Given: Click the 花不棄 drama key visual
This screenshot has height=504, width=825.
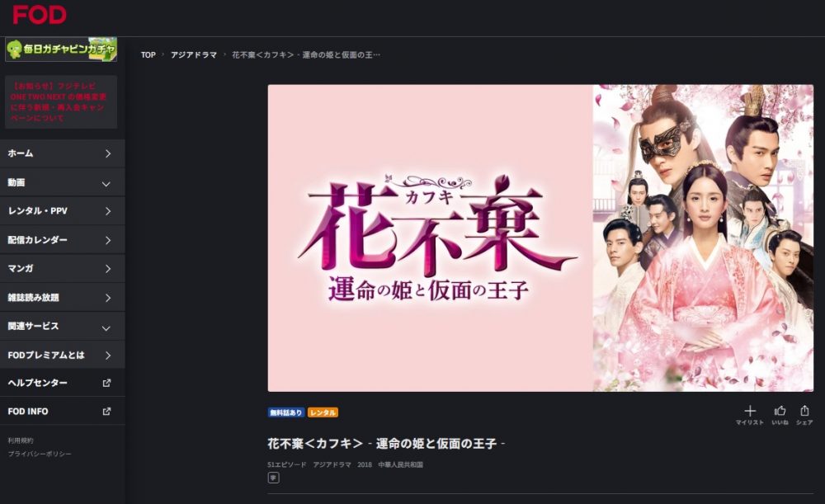Looking at the screenshot, I should (540, 238).
